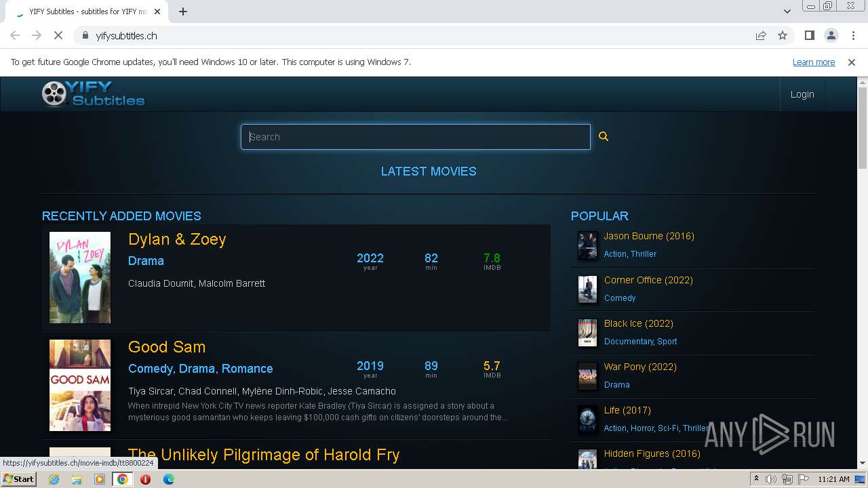Open the network status tray icon
The width and height of the screenshot is (868, 488).
coord(787,479)
